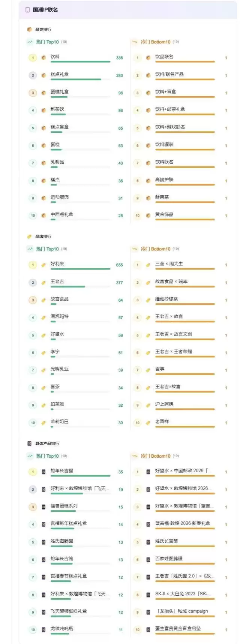Click the 糕点礼盒 category row
240x644 pixels.
click(x=60, y=74)
